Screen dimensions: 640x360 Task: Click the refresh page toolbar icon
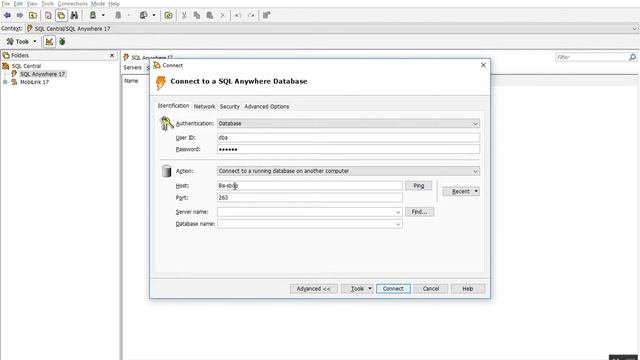(x=48, y=16)
